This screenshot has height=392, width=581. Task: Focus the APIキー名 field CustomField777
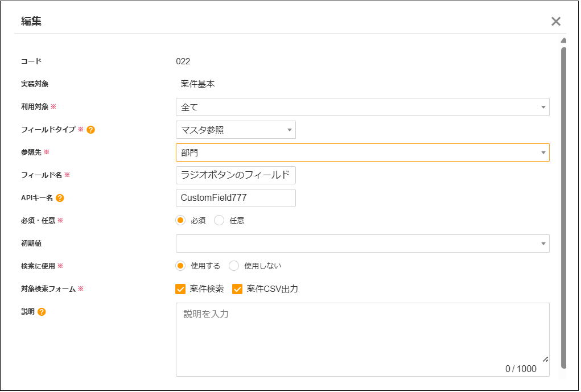236,198
